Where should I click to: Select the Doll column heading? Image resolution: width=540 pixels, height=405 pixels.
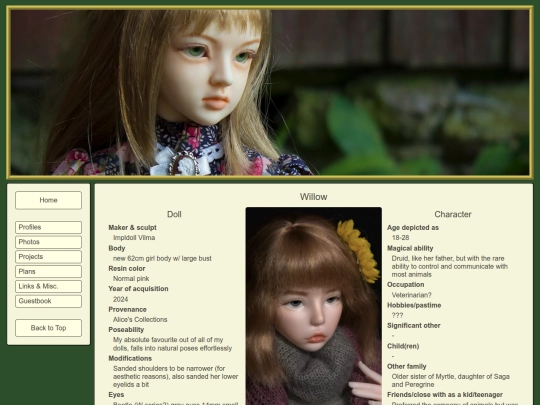coord(174,214)
